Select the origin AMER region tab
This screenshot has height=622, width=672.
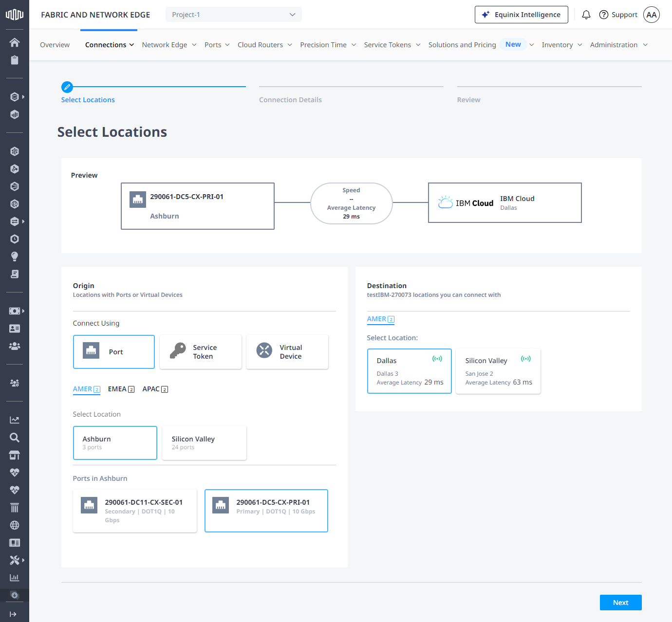pyautogui.click(x=87, y=389)
